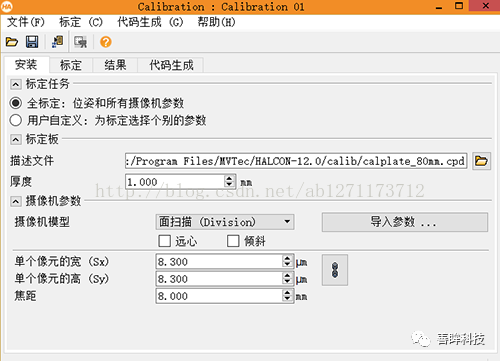The image size is (500, 361).
Task: Decrease focal length 焦距 with down arrow
Action: point(287,299)
